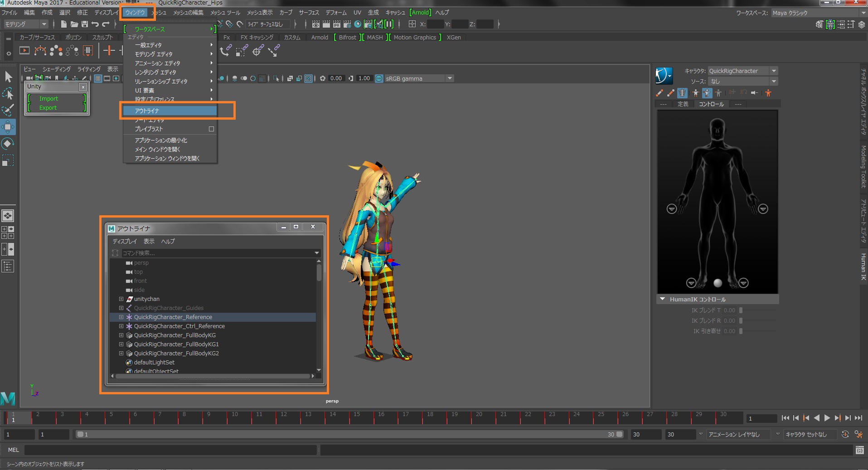This screenshot has width=868, height=470.
Task: Click the open scene folder icon
Action: pyautogui.click(x=74, y=24)
